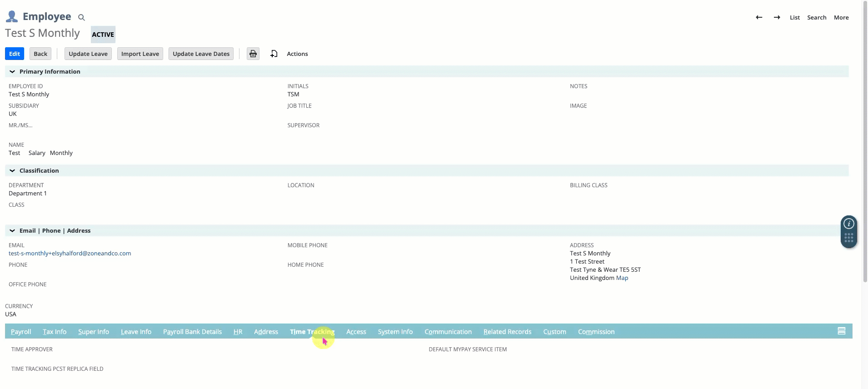Click the Edit button
This screenshot has height=389, width=868.
15,54
